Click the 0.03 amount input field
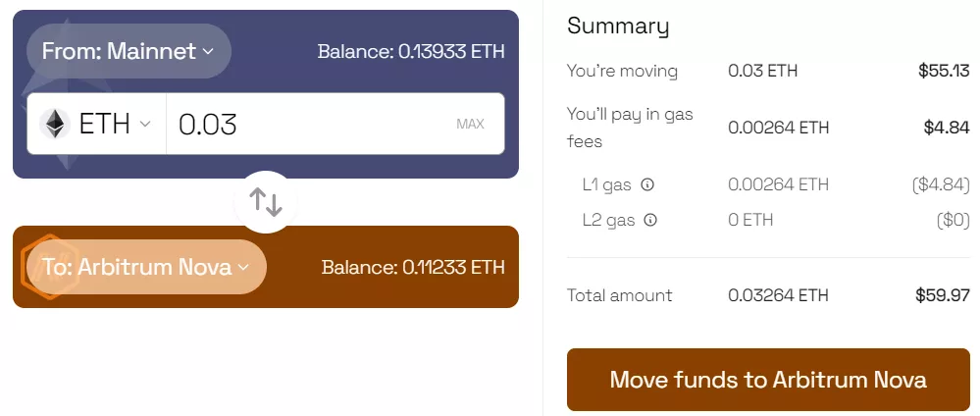Screen dimensions: 980x416 [304, 124]
